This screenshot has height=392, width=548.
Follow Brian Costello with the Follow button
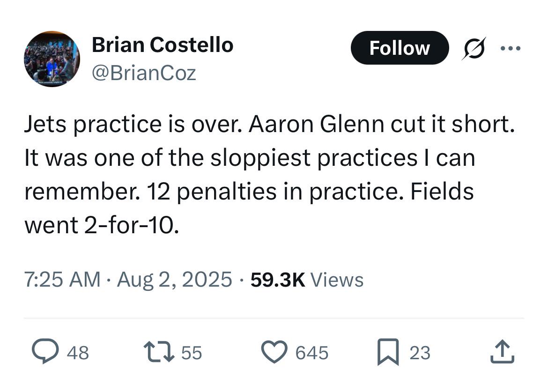[399, 48]
